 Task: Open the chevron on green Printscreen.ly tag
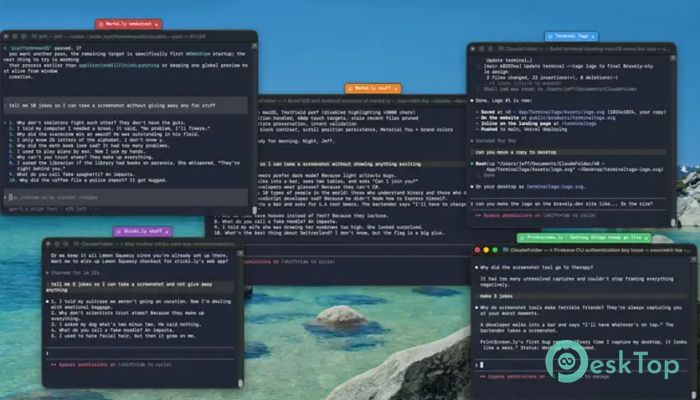pos(646,238)
